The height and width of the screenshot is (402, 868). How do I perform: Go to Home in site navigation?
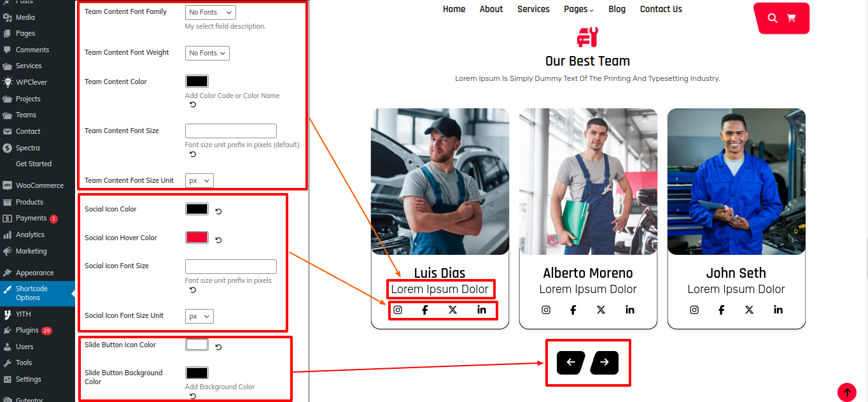point(454,9)
